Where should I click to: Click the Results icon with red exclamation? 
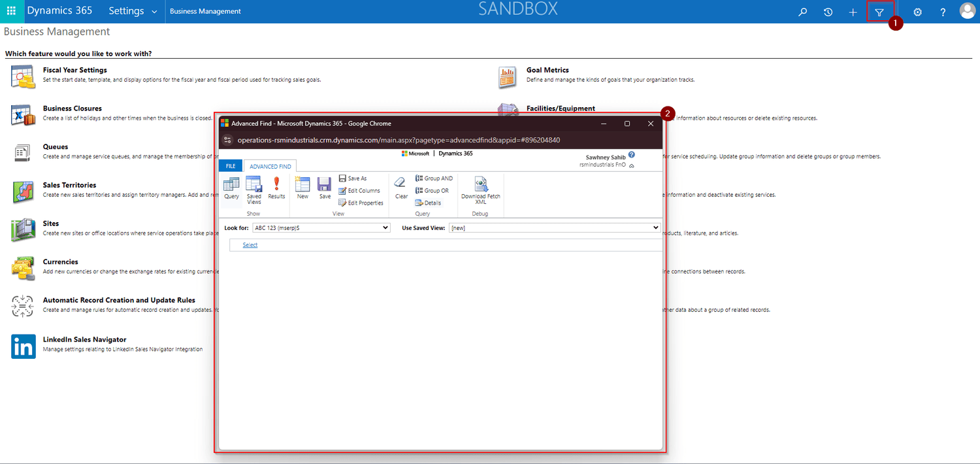pos(276,188)
